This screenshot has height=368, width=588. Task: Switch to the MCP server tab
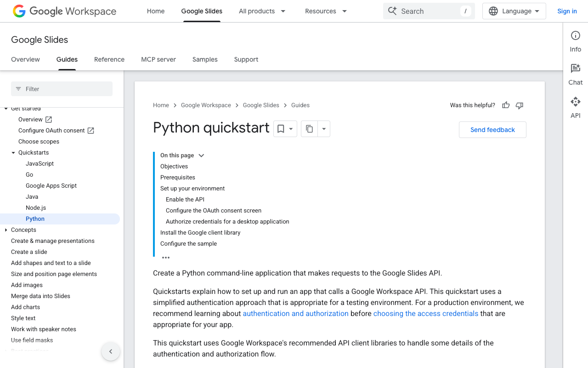click(x=158, y=59)
